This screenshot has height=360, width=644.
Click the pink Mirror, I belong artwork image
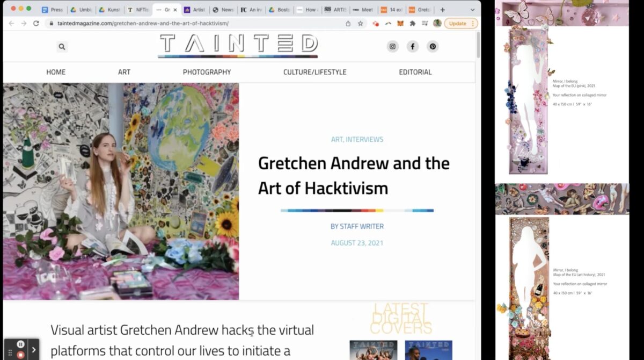tap(528, 101)
